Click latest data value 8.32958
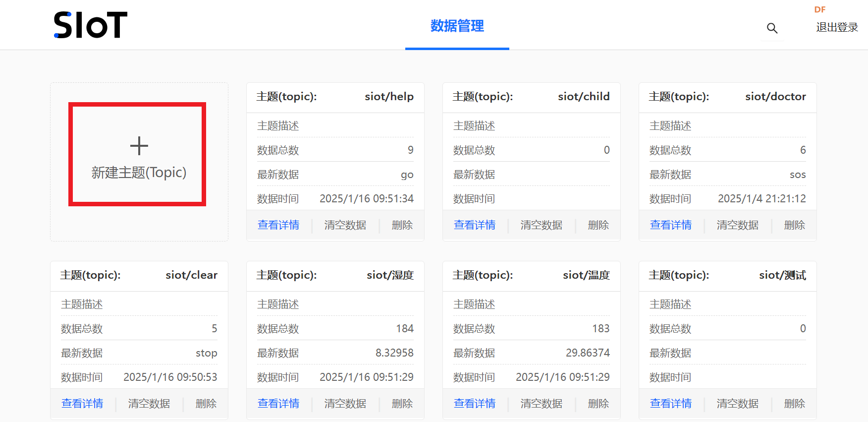 click(x=394, y=353)
